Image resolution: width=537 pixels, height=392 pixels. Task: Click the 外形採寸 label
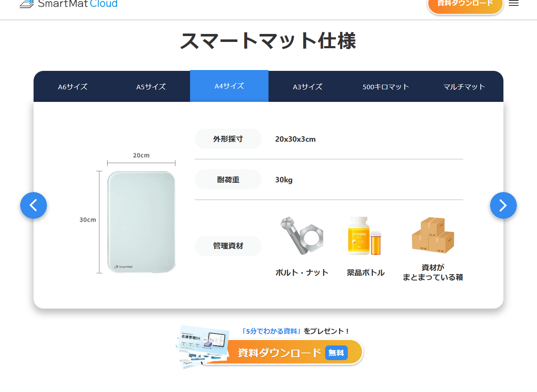click(x=228, y=139)
